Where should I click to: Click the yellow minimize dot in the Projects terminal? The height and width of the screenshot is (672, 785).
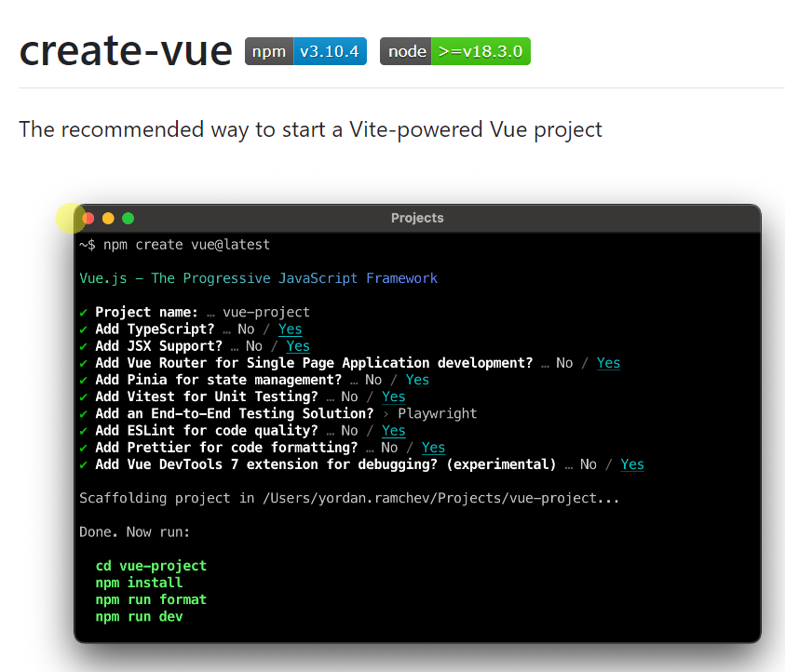(x=108, y=218)
